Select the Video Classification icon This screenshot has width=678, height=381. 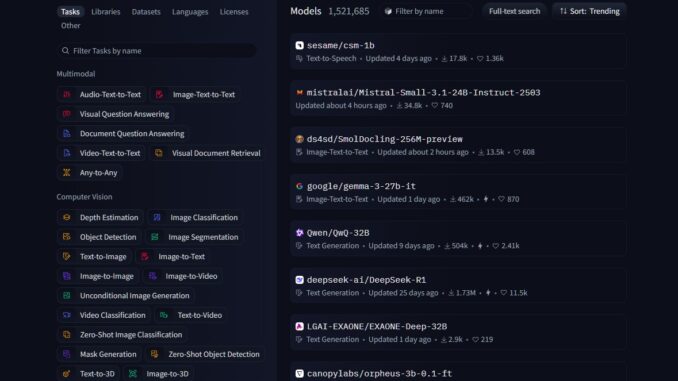(x=67, y=315)
